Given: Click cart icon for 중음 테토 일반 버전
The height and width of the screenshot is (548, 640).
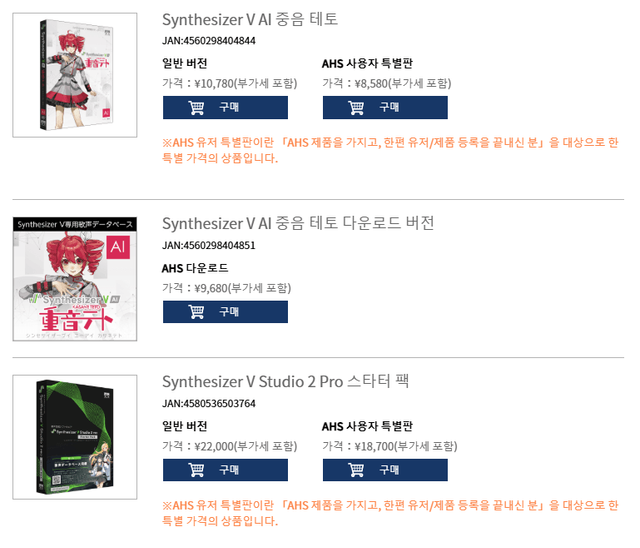Looking at the screenshot, I should click(x=196, y=108).
